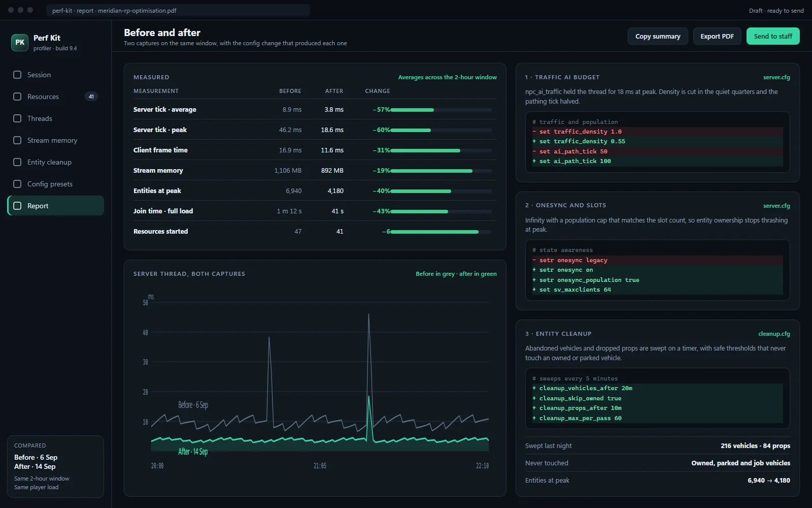Click the Server tick peak change bar
The width and height of the screenshot is (812, 508).
pyautogui.click(x=441, y=130)
